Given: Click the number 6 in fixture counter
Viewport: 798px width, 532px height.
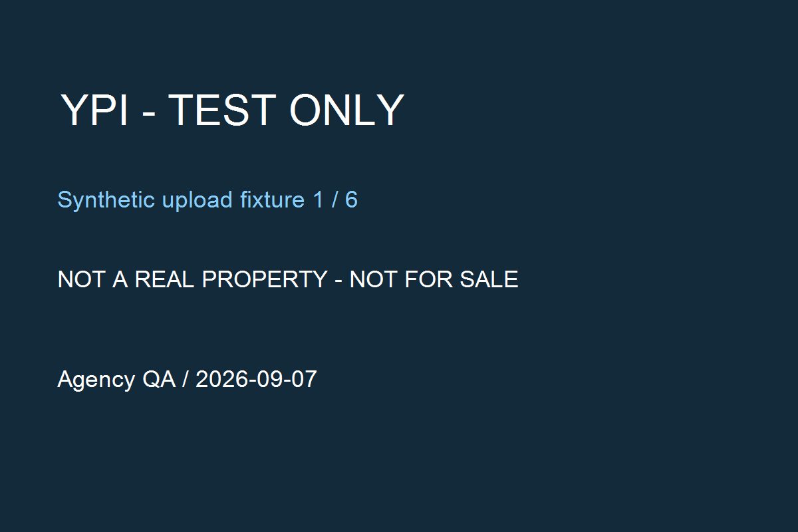Looking at the screenshot, I should 351,199.
